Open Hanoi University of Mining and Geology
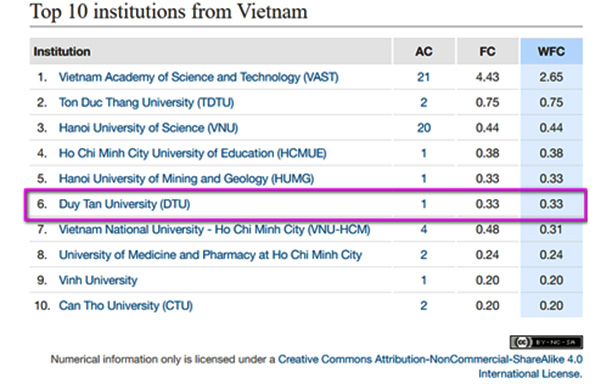This screenshot has height=384, width=612. point(186,178)
